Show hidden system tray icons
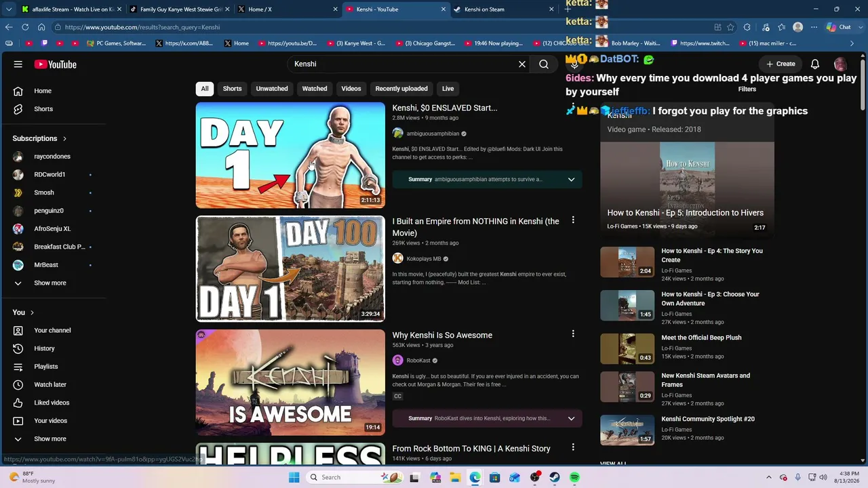The width and height of the screenshot is (868, 488). (x=770, y=477)
